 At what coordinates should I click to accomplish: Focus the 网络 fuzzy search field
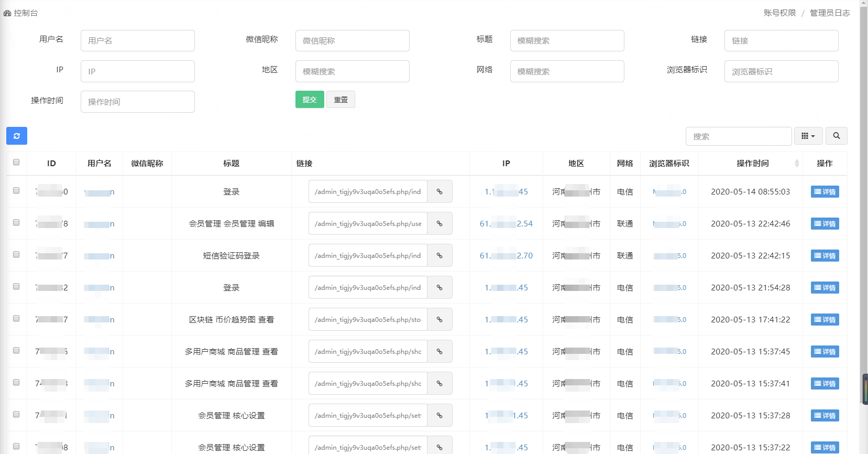coord(567,71)
